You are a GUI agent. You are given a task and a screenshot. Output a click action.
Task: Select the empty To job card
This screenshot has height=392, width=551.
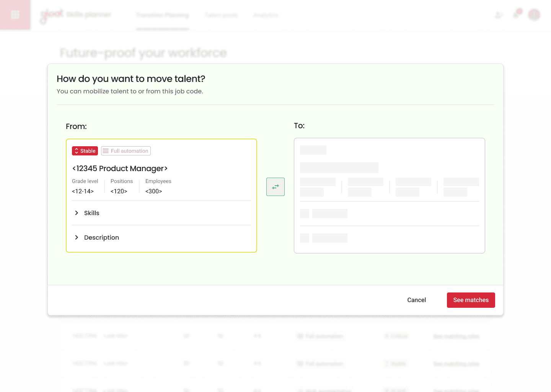[x=390, y=196]
